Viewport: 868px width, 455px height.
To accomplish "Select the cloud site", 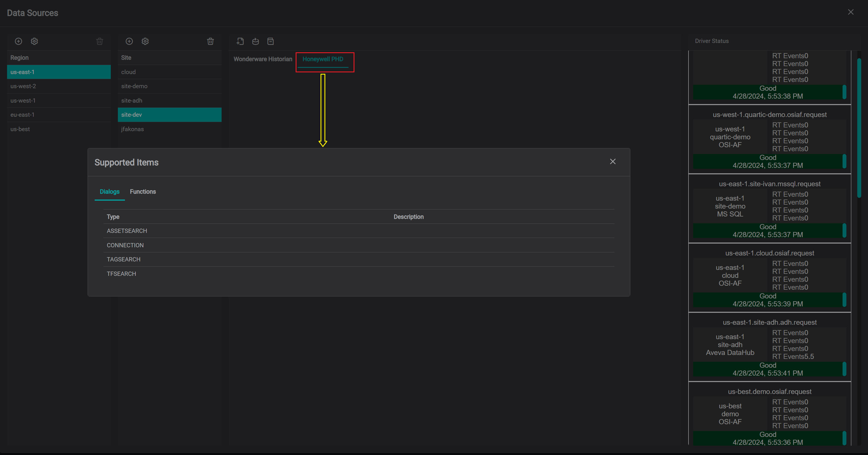I will [x=170, y=72].
